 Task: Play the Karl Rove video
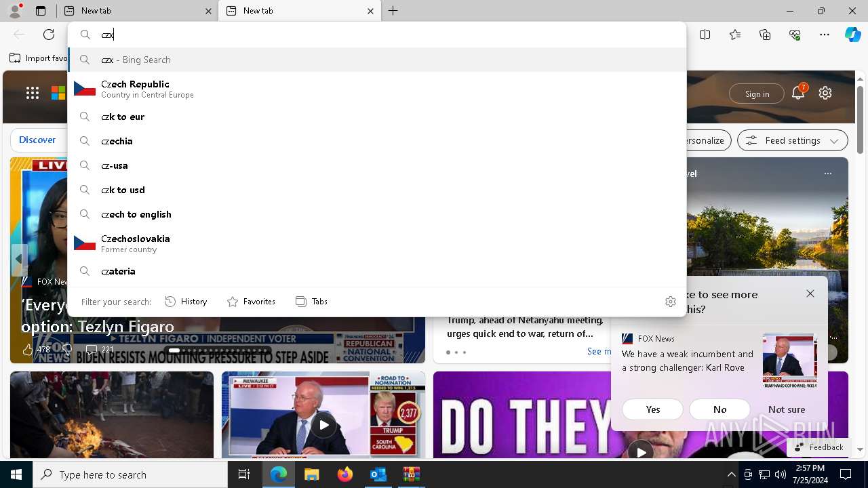(x=323, y=425)
